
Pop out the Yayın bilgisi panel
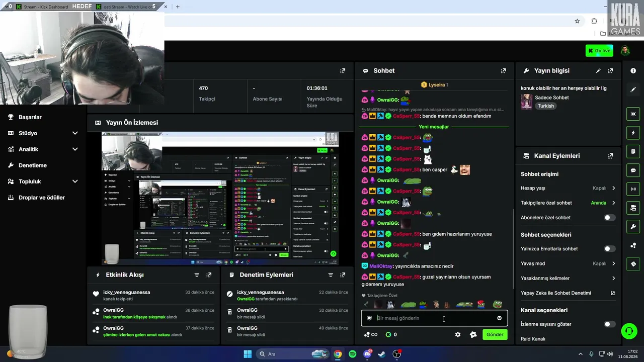point(610,71)
